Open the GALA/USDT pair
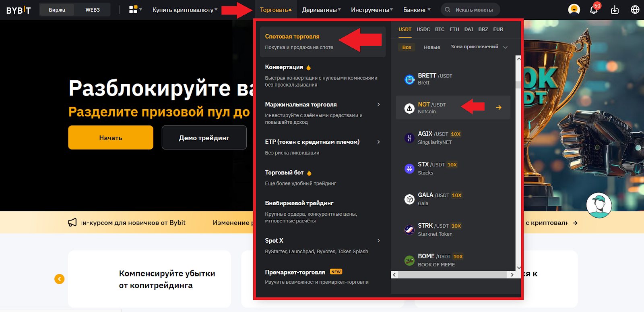Image resolution: width=644 pixels, height=312 pixels. pos(453,199)
